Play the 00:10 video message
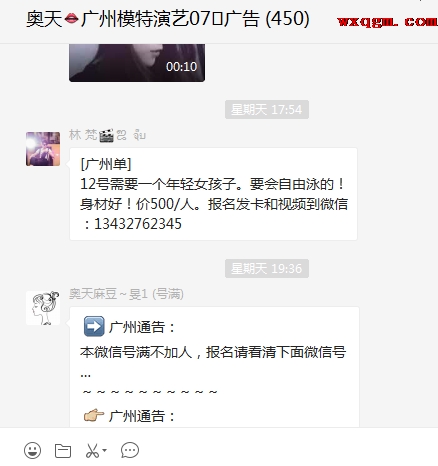This screenshot has height=466, width=438. point(137,63)
